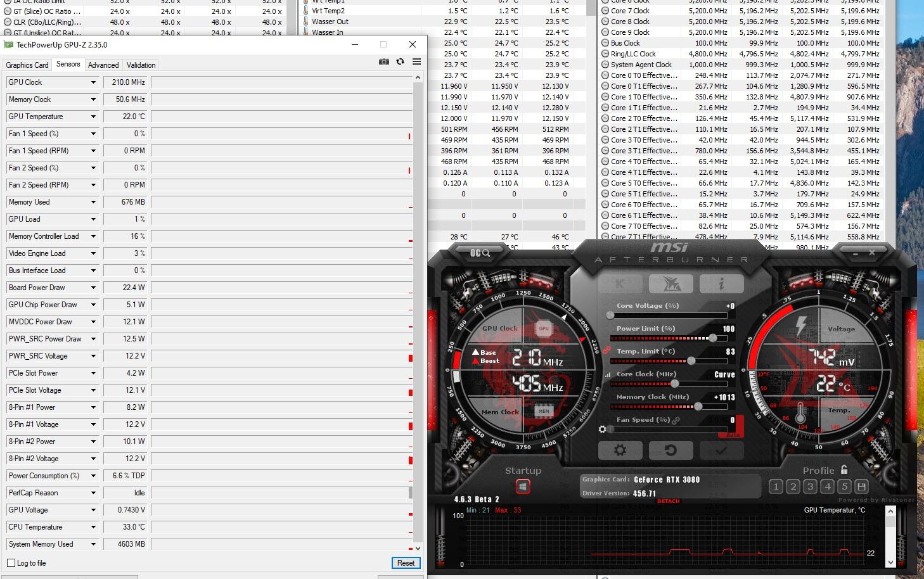Click the Memory Clock slider handle
This screenshot has height=579, width=924.
[x=698, y=406]
